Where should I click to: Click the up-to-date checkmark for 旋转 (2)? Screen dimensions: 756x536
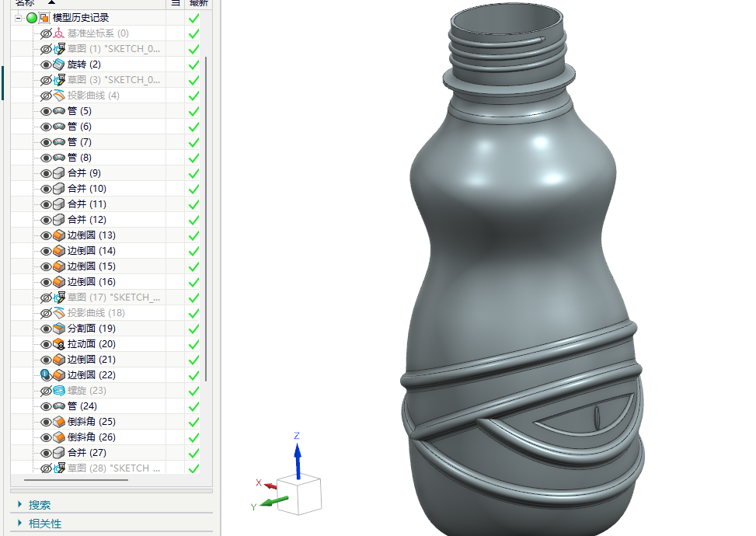[x=193, y=65]
